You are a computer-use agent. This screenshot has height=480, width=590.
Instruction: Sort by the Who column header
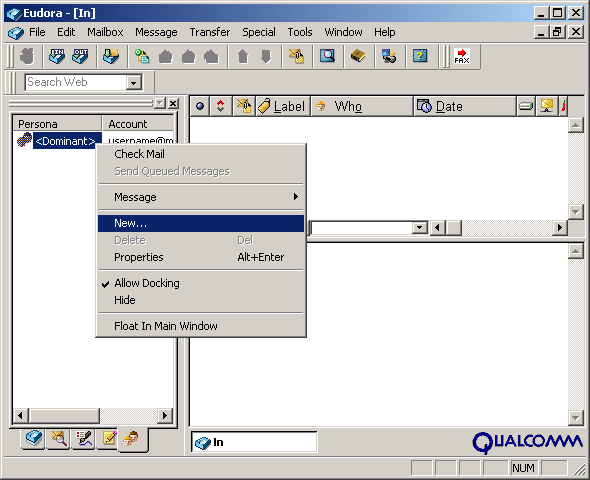(x=362, y=106)
